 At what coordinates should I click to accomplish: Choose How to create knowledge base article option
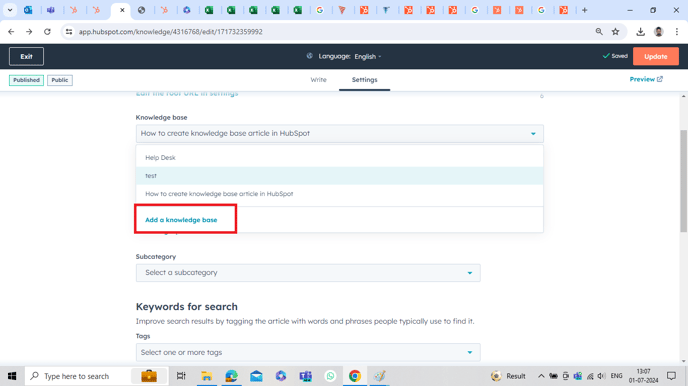pos(339,193)
